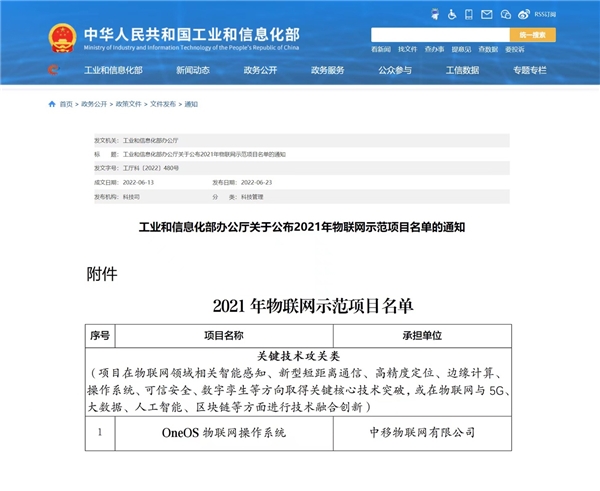Click the ministry name title 中华人民共和国工业和信息化部
The height and width of the screenshot is (491, 600).
pyautogui.click(x=192, y=34)
